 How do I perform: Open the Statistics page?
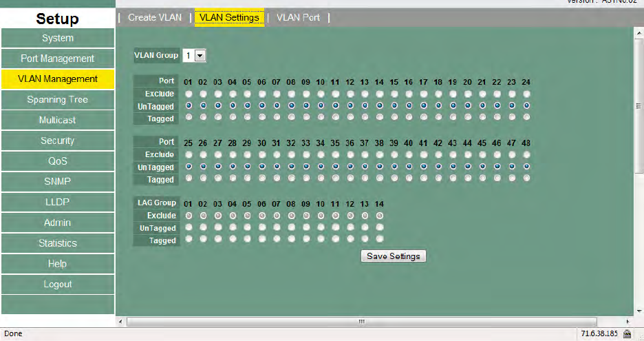57,243
